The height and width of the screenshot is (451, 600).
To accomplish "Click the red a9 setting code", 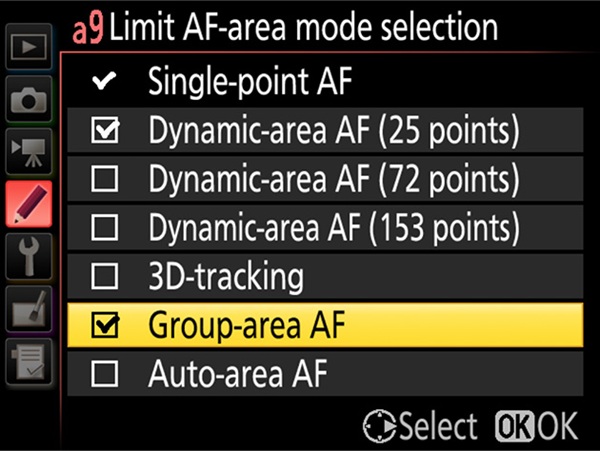I will click(88, 29).
